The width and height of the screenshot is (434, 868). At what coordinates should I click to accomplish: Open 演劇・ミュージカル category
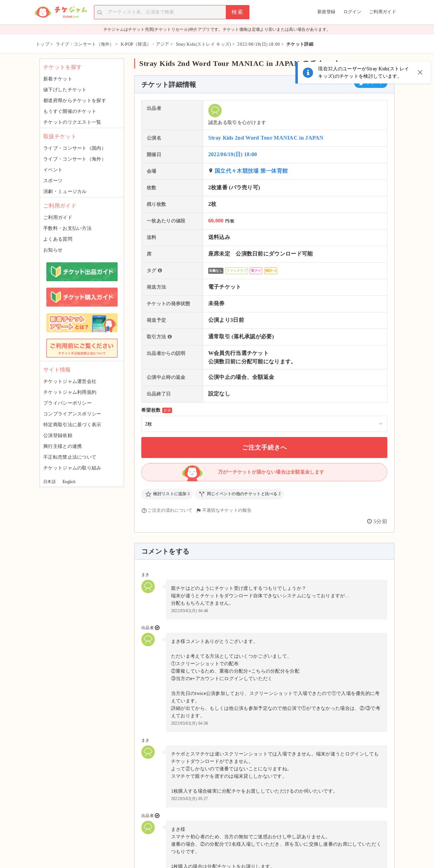click(x=65, y=191)
